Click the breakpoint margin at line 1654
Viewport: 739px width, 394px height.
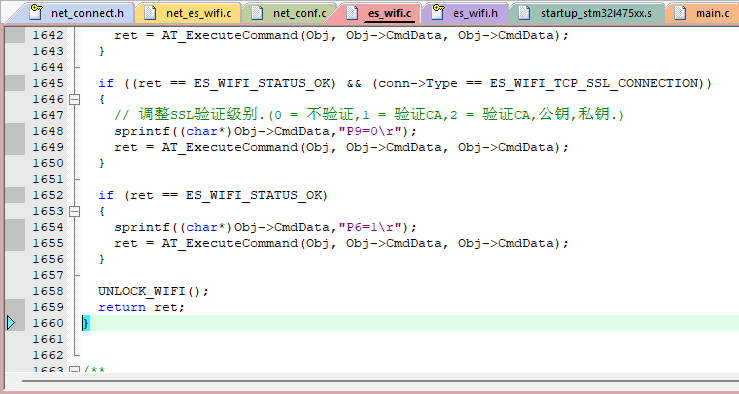pos(15,227)
